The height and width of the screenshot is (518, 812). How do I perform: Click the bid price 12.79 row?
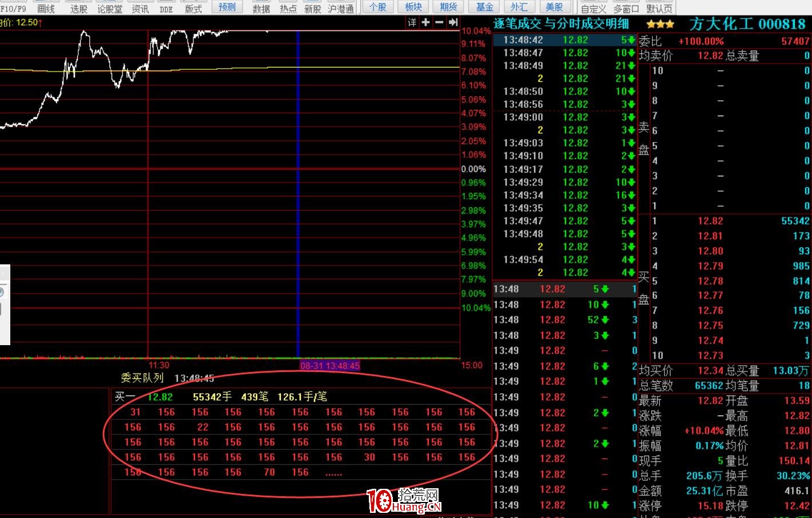pyautogui.click(x=731, y=266)
